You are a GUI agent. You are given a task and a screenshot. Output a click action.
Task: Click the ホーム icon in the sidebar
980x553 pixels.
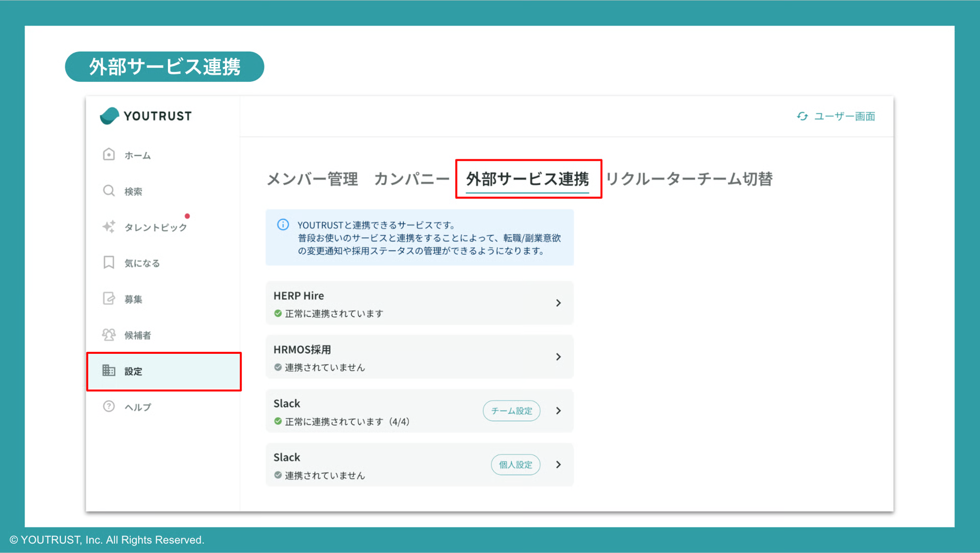click(109, 154)
